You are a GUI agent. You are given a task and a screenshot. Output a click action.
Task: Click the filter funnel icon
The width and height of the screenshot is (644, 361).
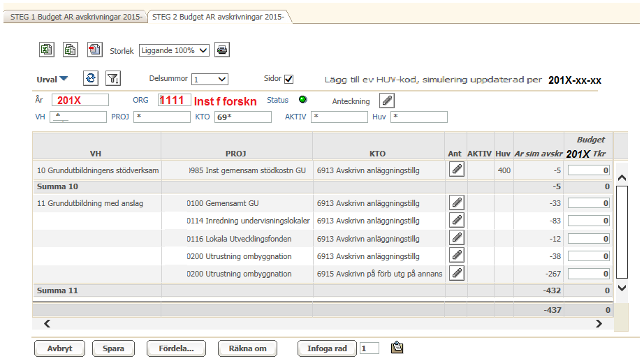tap(113, 78)
